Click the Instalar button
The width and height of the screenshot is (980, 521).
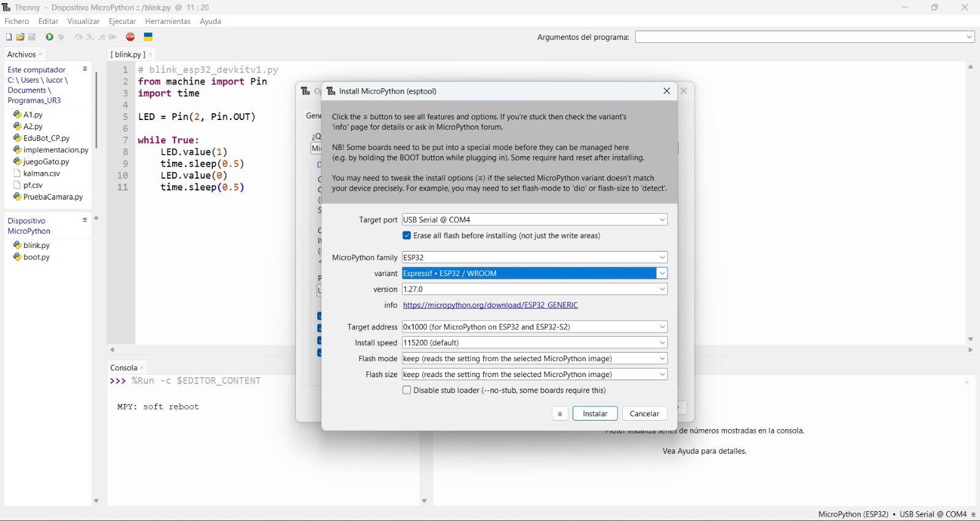[595, 414]
